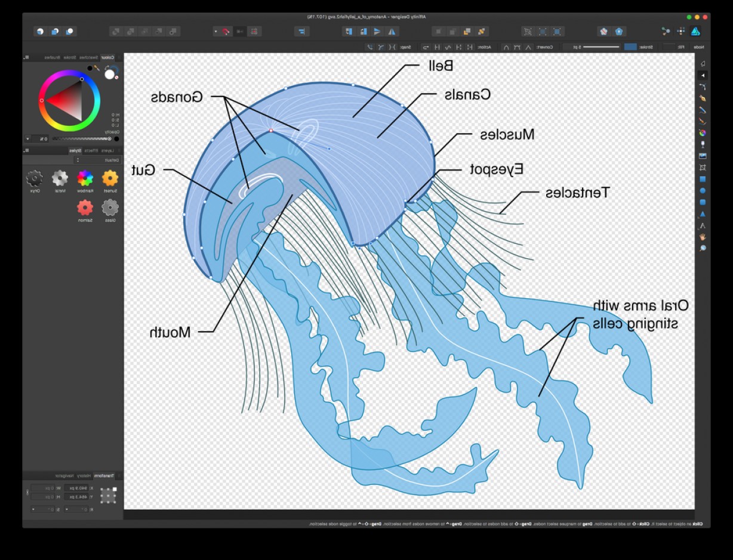Switch to the Stroke tab
This screenshot has height=560, width=733.
pos(70,57)
